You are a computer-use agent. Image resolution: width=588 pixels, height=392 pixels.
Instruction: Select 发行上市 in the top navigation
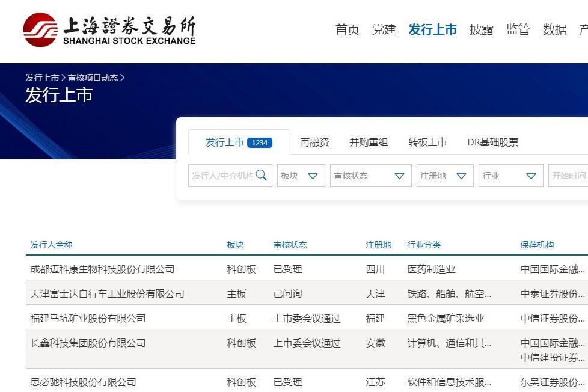[x=432, y=29]
